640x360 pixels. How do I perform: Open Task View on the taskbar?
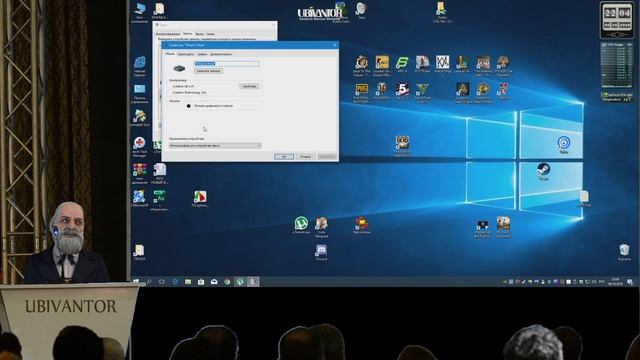(x=162, y=282)
